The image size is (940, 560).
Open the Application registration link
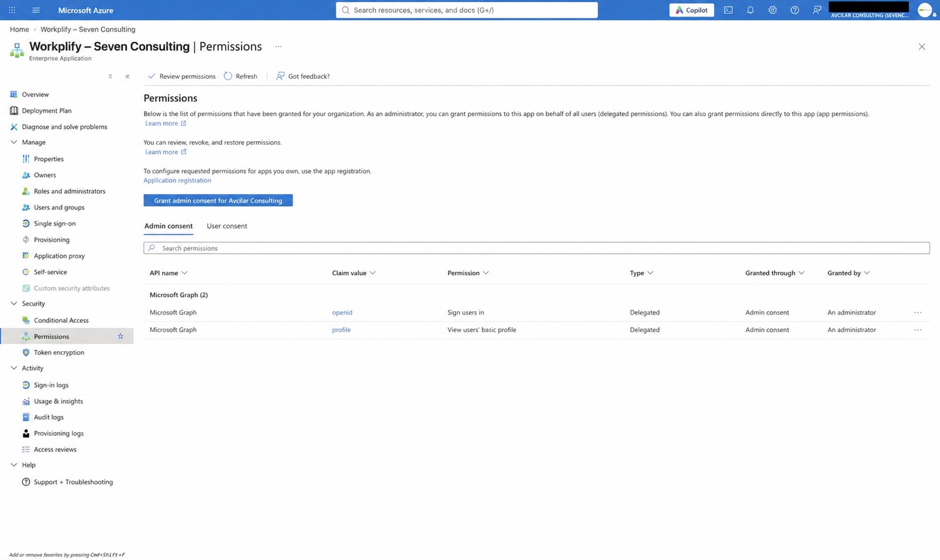click(177, 180)
